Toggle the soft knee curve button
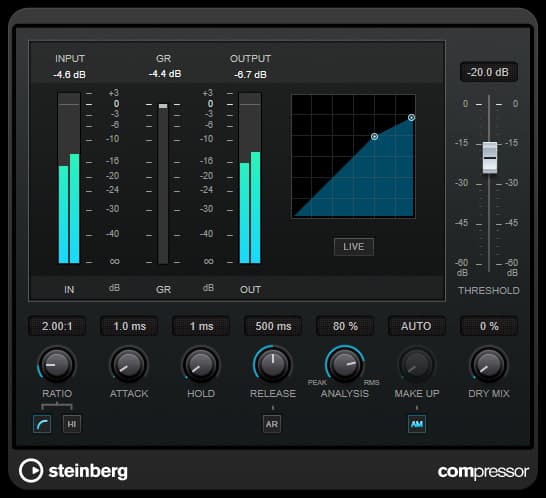 pos(42,424)
